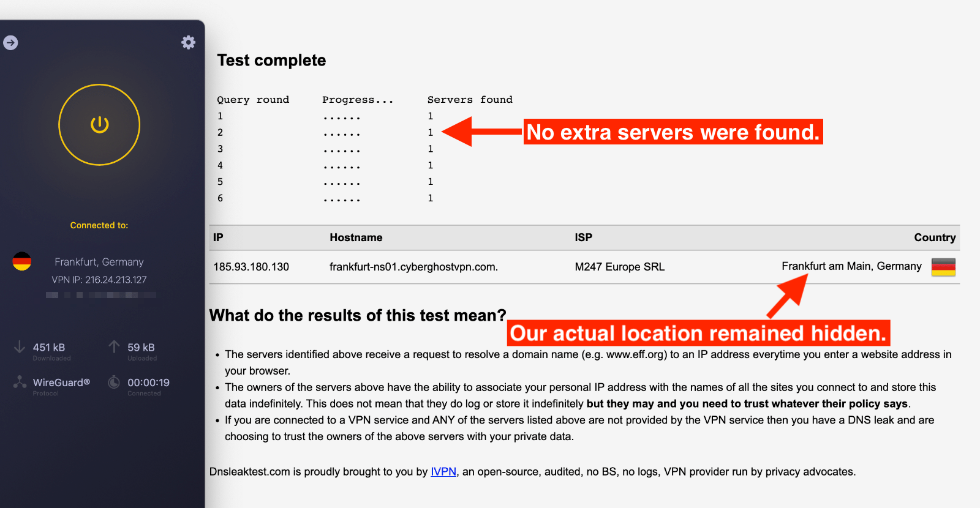980x508 pixels.
Task: Click the yellow power button to disconnect VPN
Action: [x=99, y=125]
